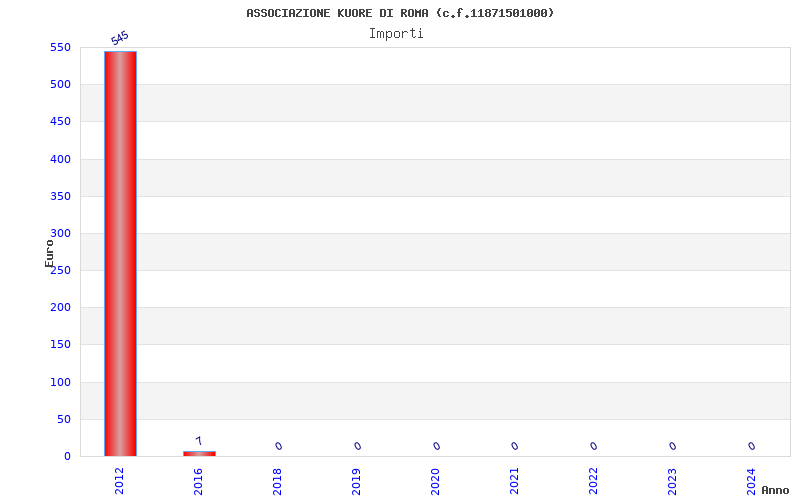Click the 2020 year label
Screen dimensions: 800x500
coord(435,481)
